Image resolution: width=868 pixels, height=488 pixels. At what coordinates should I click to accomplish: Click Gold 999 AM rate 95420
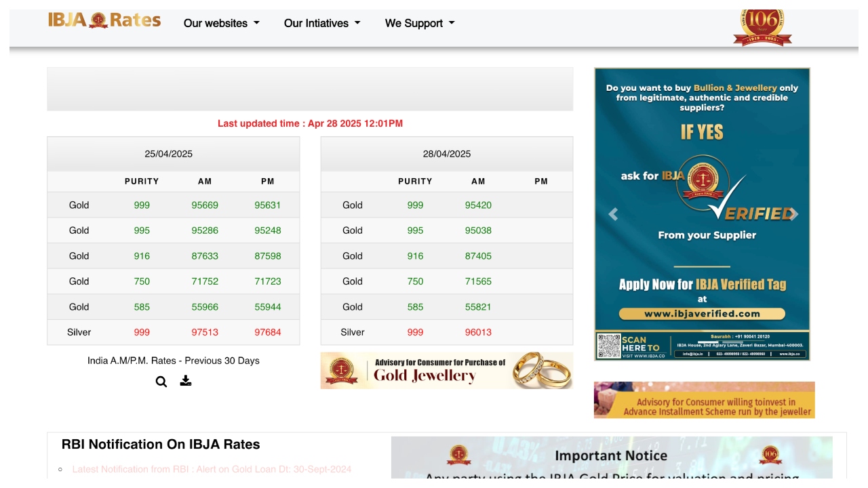pos(478,205)
